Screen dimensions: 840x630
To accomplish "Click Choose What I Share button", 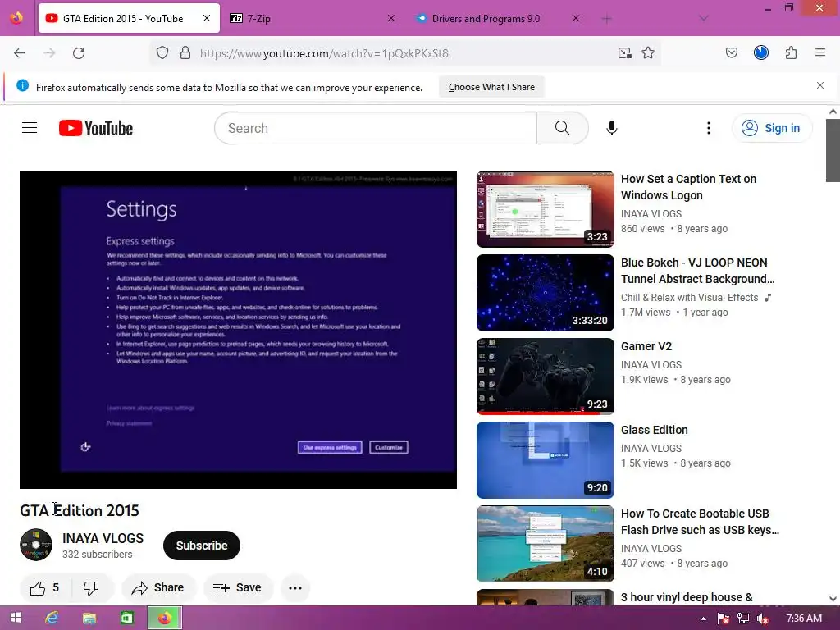I will (491, 87).
